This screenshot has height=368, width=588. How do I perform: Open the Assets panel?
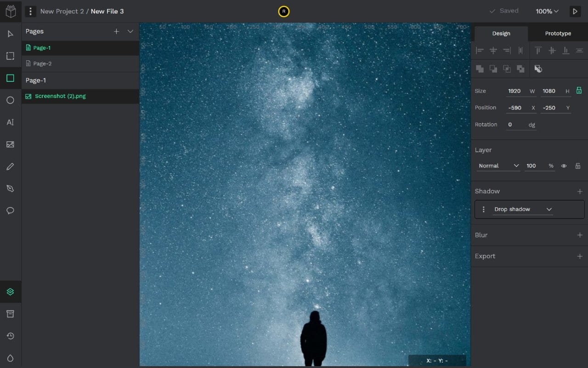[x=10, y=313]
